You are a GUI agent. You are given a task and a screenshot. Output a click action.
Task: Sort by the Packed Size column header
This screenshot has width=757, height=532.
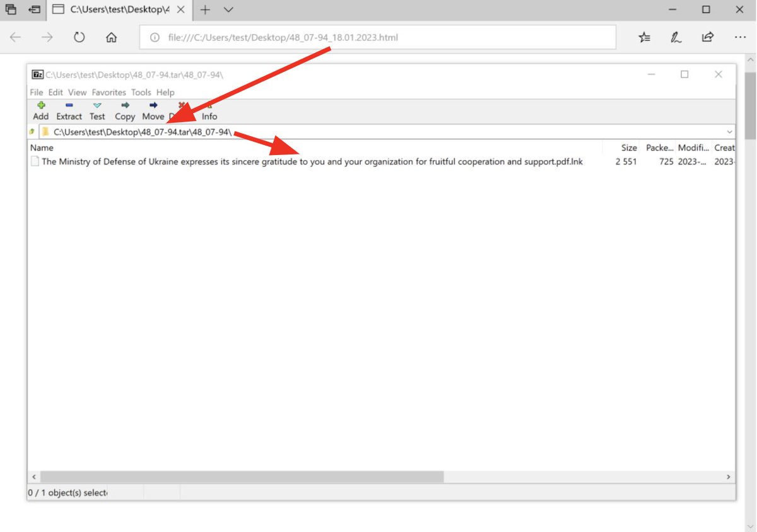coord(660,147)
